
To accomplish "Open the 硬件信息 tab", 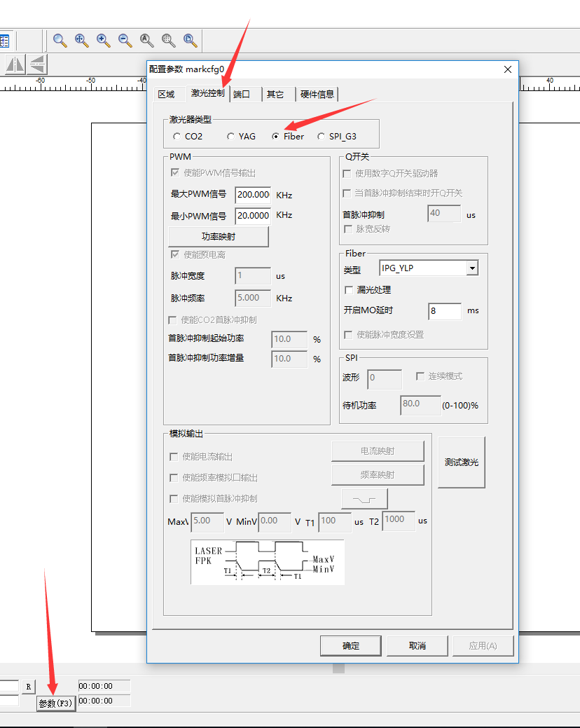I will [317, 95].
